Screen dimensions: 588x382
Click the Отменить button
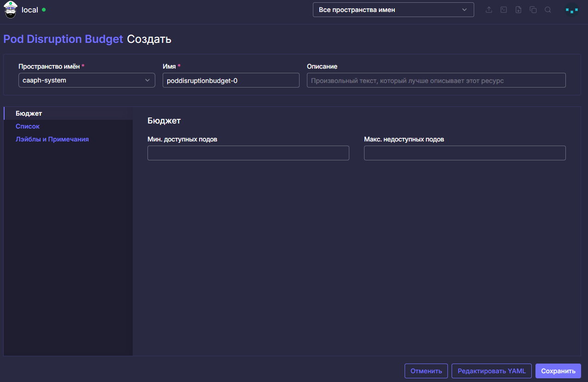pyautogui.click(x=426, y=371)
